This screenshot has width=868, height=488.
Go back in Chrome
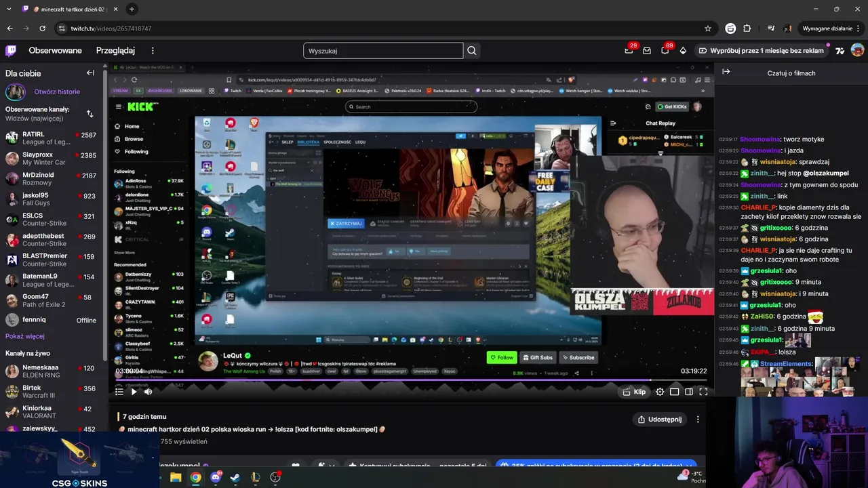tap(9, 28)
